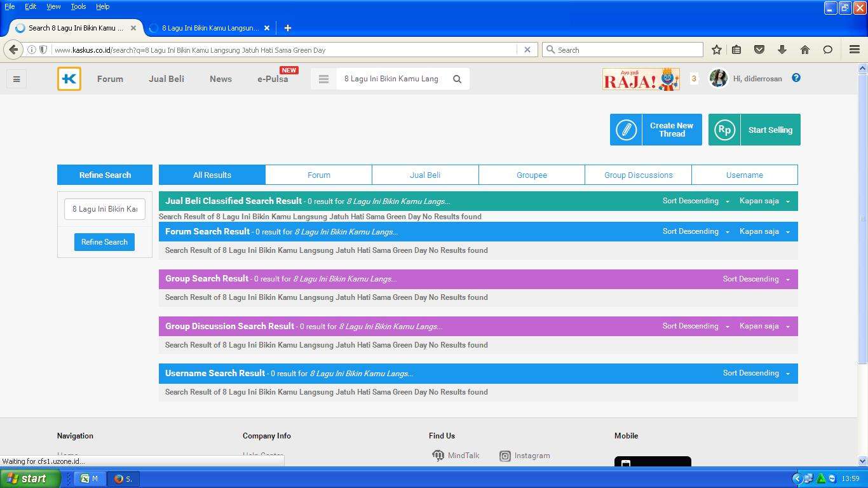Go back with the browser back arrow
The image size is (868, 488).
pos(13,50)
